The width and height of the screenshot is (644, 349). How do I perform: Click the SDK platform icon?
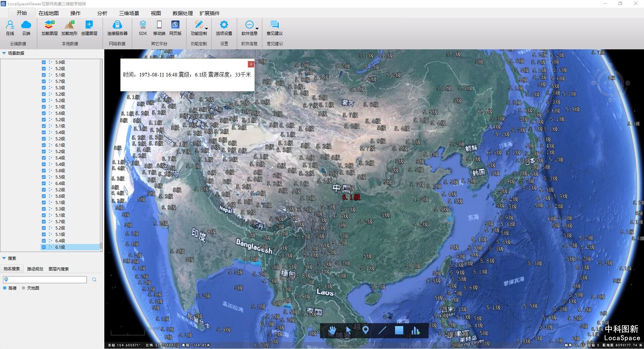(143, 25)
